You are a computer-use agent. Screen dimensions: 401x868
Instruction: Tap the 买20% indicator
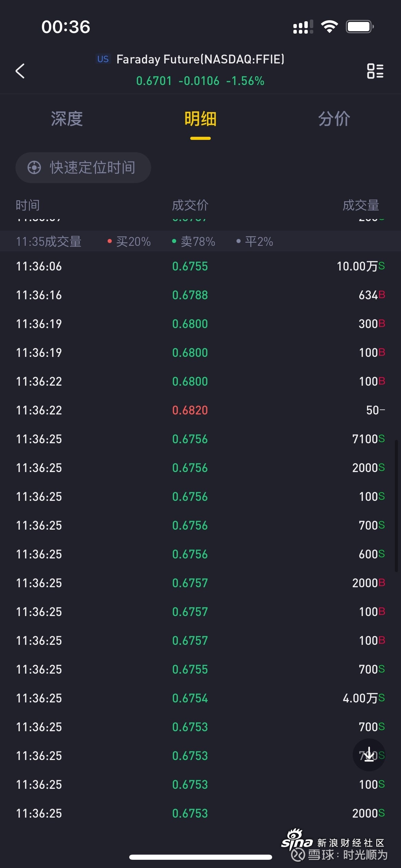129,242
